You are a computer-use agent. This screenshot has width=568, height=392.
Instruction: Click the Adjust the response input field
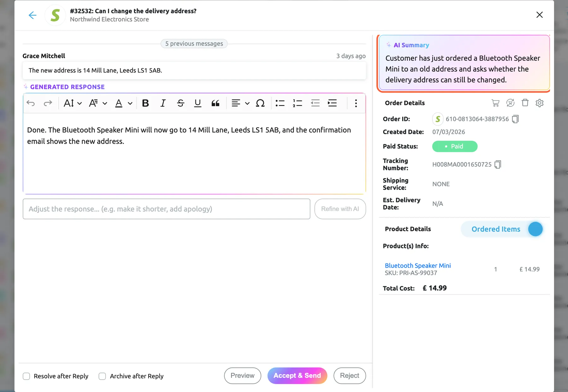[x=166, y=209]
